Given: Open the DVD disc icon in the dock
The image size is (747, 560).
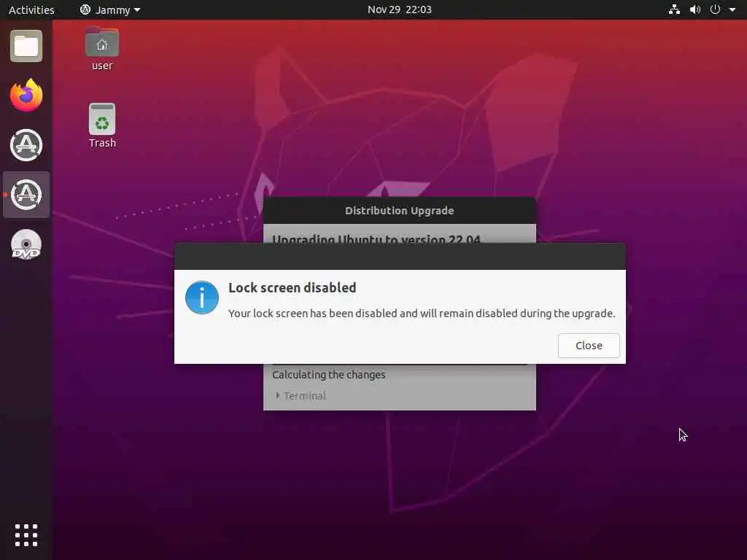Looking at the screenshot, I should [x=26, y=245].
